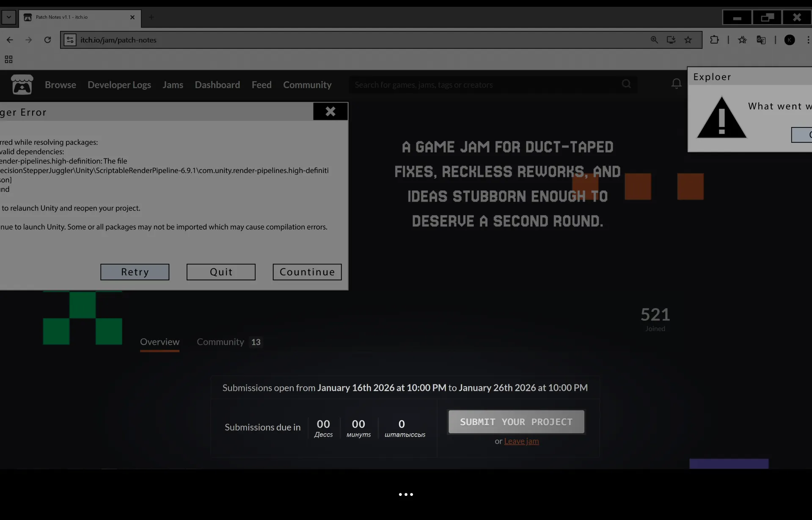Open the browser extensions puzzle icon
The height and width of the screenshot is (520, 812).
click(x=714, y=40)
